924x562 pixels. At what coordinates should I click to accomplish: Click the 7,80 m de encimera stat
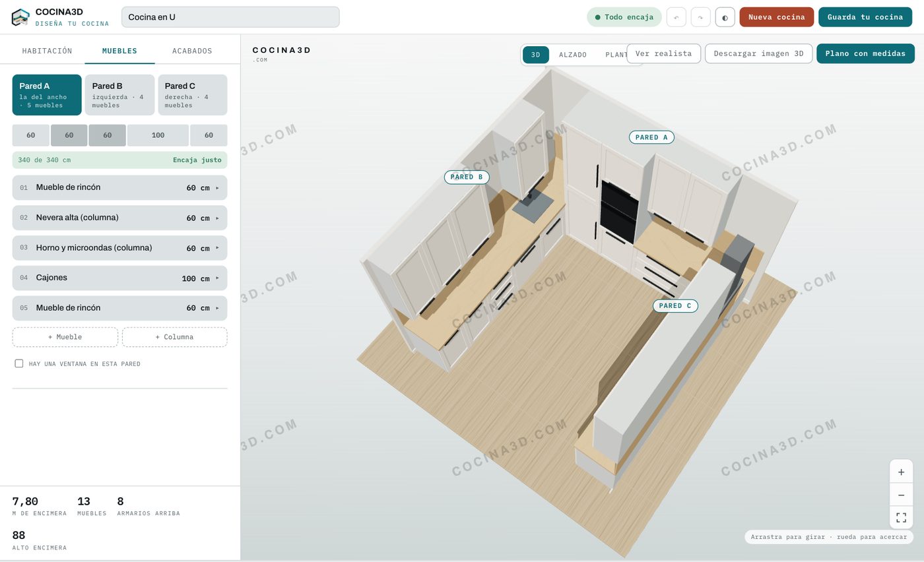[39, 506]
